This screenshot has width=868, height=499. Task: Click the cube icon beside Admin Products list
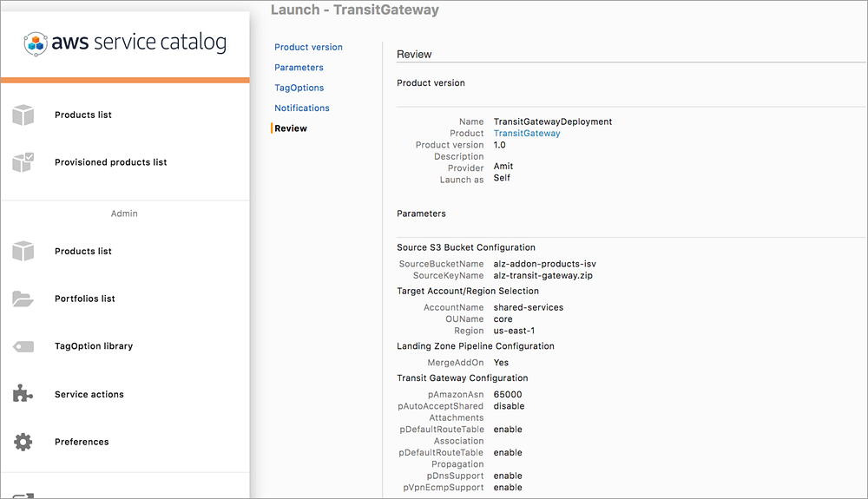23,251
